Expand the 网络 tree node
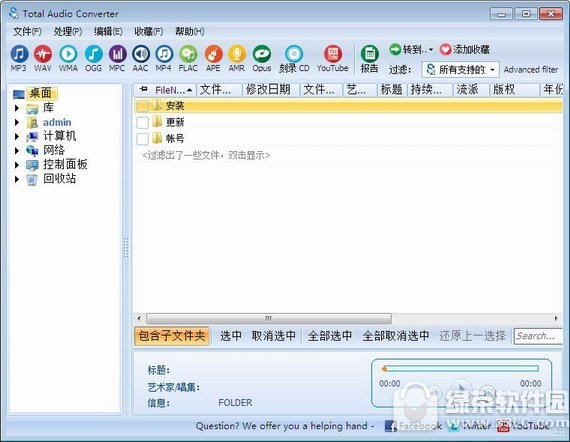570x442 pixels. click(17, 150)
